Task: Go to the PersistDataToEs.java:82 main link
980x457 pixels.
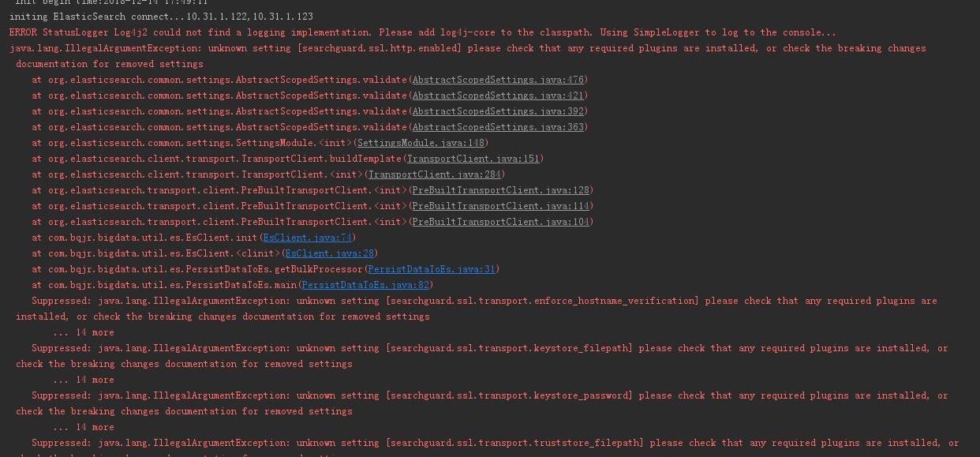Action: click(x=365, y=285)
